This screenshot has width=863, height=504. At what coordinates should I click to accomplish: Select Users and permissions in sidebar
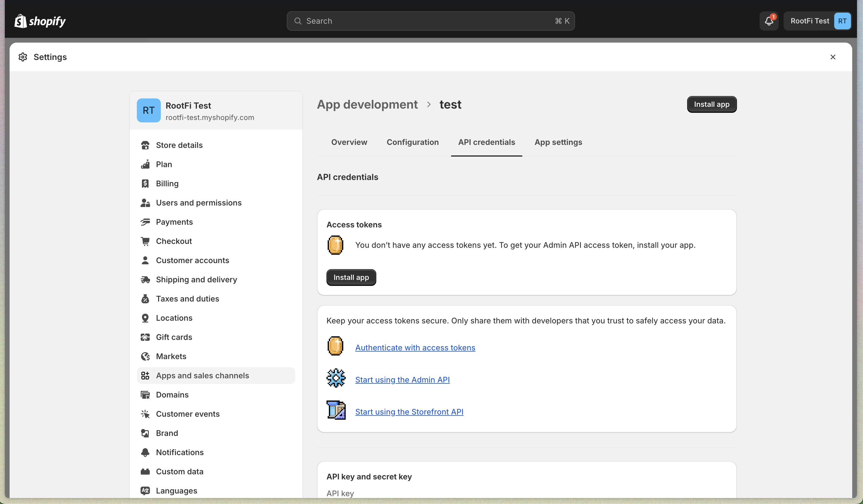[199, 203]
